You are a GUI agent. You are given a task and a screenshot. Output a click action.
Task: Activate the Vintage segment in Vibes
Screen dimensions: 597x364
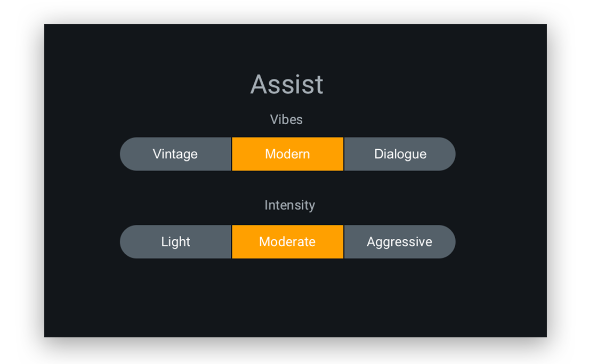(x=175, y=154)
